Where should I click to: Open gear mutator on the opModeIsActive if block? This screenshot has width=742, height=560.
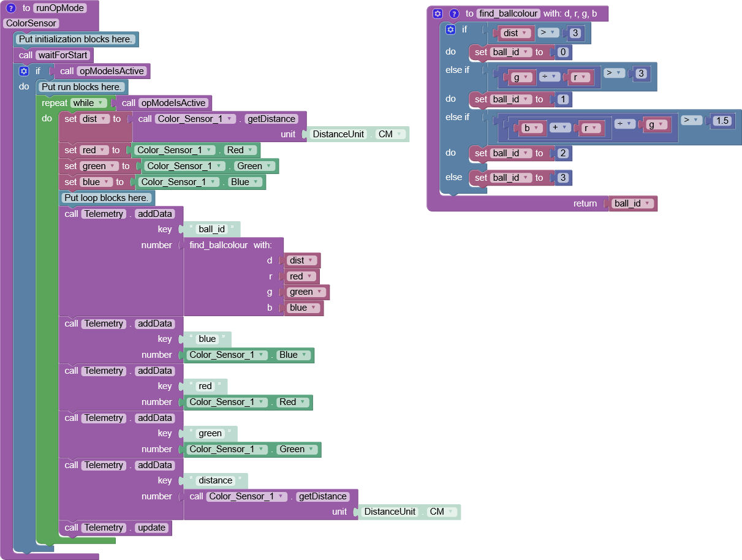click(24, 71)
